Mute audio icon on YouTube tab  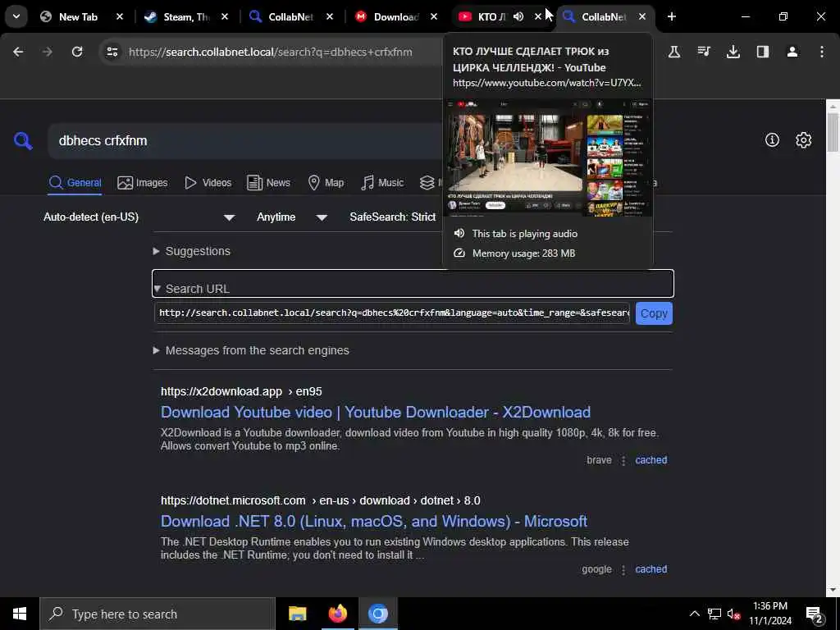(x=518, y=16)
